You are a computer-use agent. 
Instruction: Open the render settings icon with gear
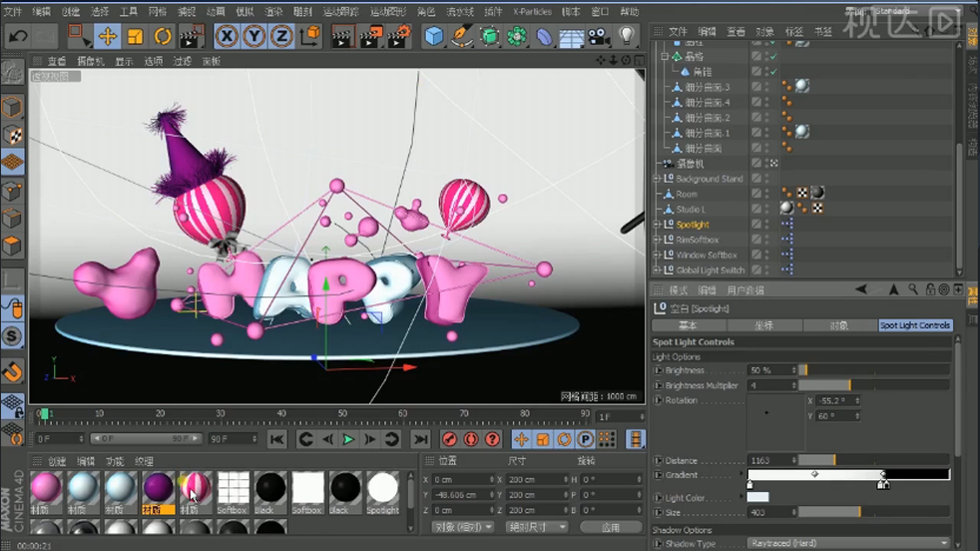click(x=399, y=36)
